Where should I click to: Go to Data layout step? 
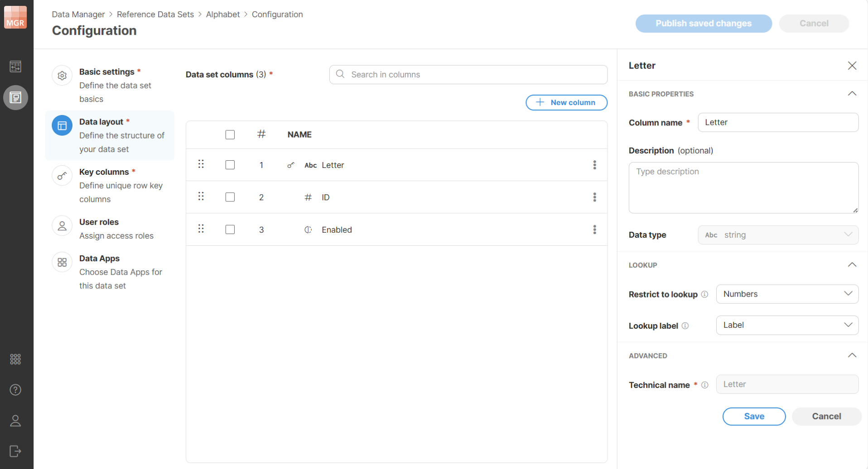(x=110, y=135)
